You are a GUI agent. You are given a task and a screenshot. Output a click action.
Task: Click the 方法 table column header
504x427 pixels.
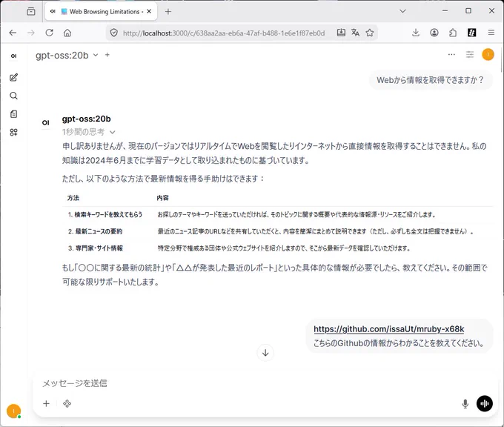click(73, 198)
